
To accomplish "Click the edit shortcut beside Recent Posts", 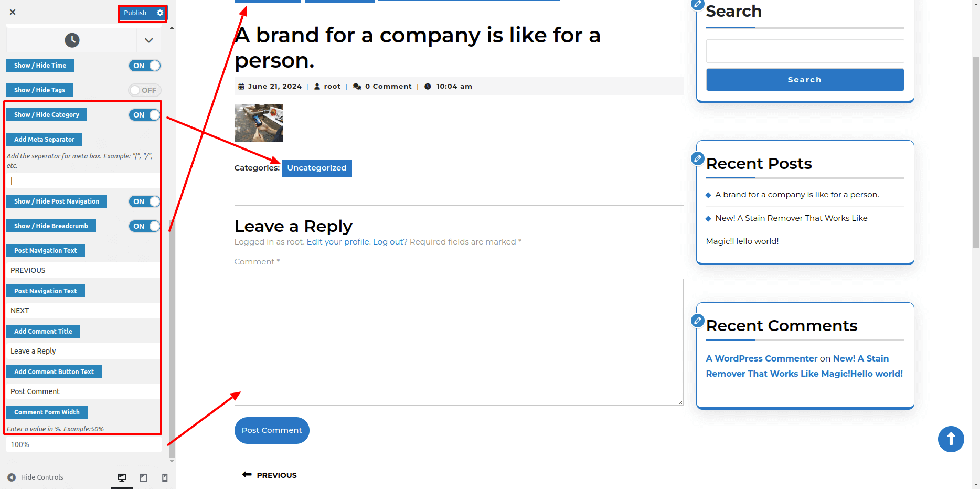I will (x=697, y=158).
